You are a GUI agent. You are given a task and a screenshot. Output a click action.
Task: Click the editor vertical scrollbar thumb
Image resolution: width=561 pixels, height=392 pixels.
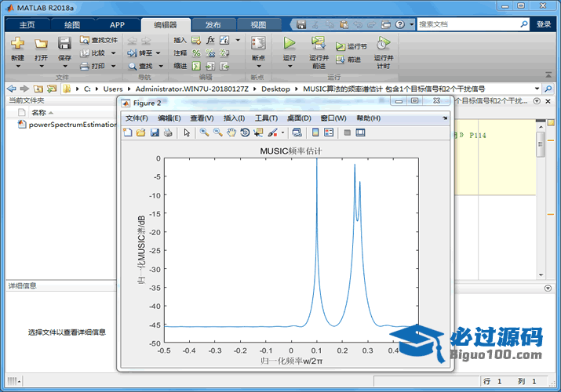coord(541,144)
